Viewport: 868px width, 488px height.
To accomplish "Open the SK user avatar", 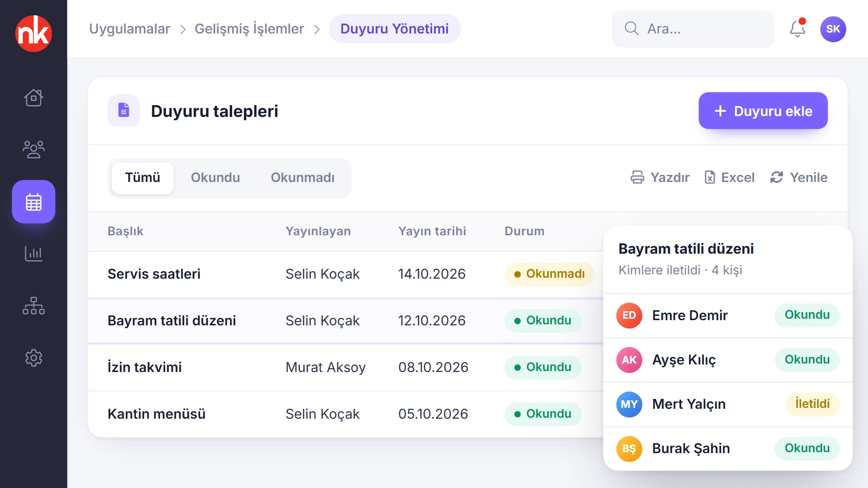I will (833, 29).
